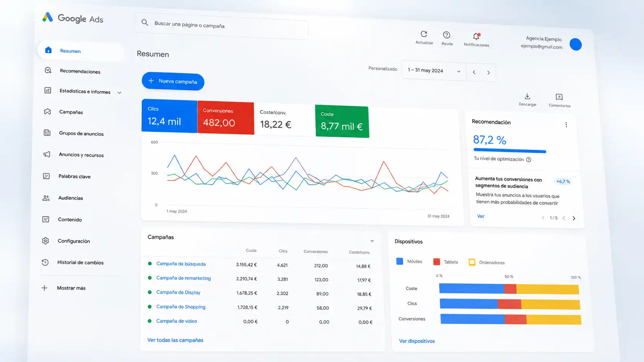644x362 pixels.
Task: Expand Estadísticas e informes chevron
Action: tap(119, 92)
